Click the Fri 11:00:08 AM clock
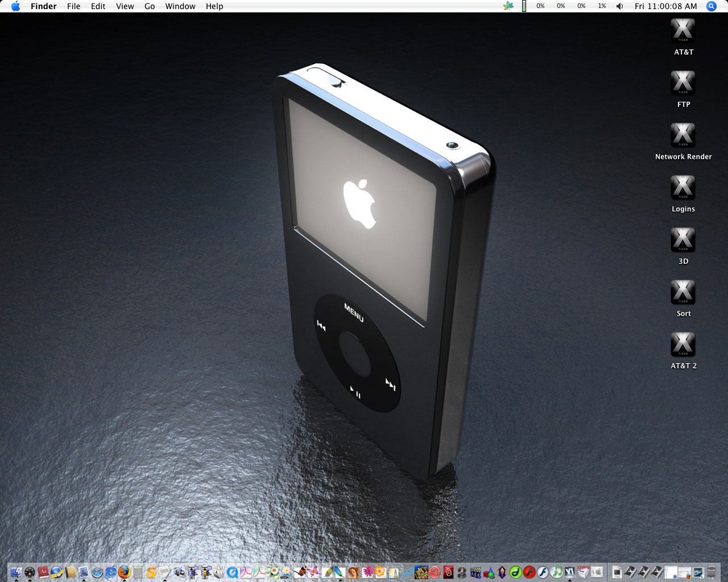The width and height of the screenshot is (728, 582). point(665,6)
